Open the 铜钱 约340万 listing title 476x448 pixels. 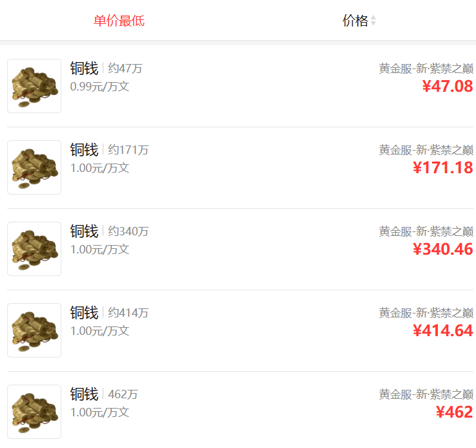pyautogui.click(x=109, y=231)
